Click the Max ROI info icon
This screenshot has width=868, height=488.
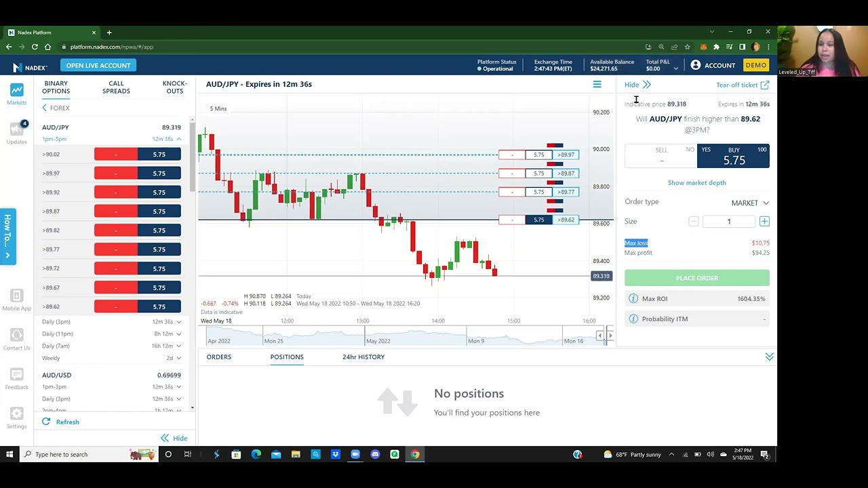[x=633, y=298]
